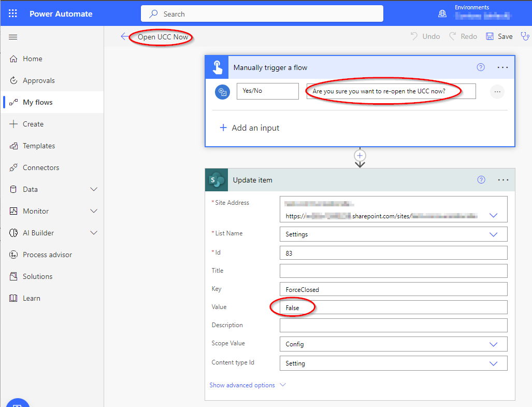Expand Show advanced options chevron
The width and height of the screenshot is (532, 407).
coord(283,385)
